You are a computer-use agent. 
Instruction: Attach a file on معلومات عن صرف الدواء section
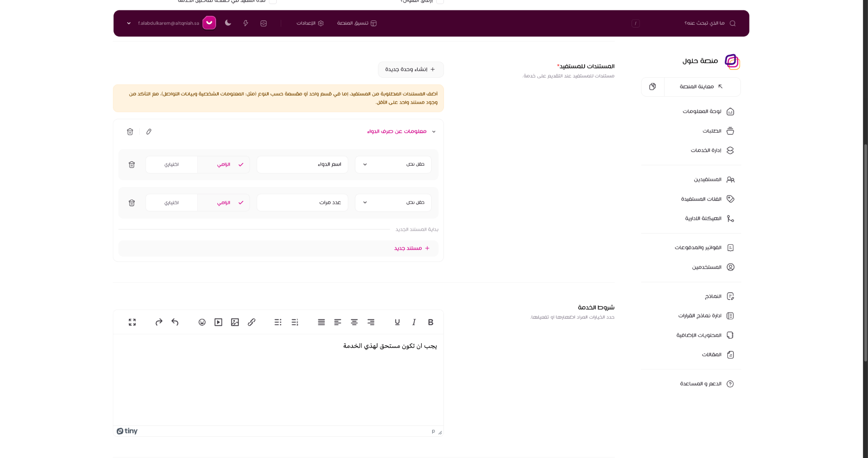[149, 131]
